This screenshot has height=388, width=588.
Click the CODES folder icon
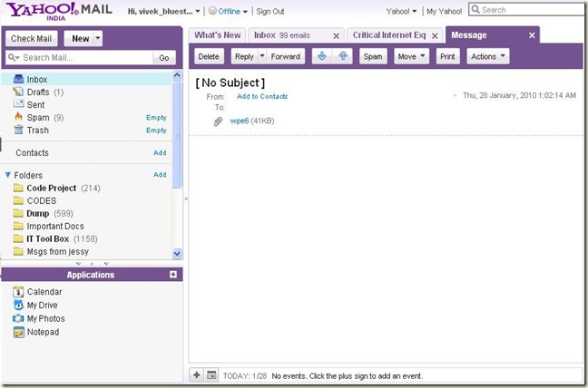point(18,200)
